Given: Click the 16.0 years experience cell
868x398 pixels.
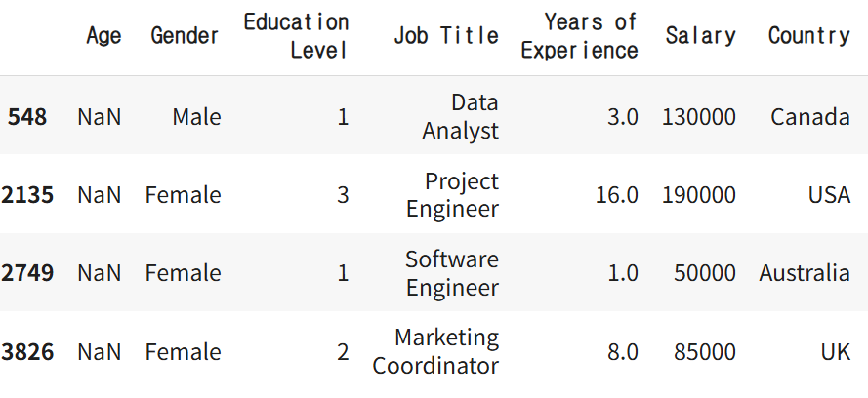Looking at the screenshot, I should (616, 195).
